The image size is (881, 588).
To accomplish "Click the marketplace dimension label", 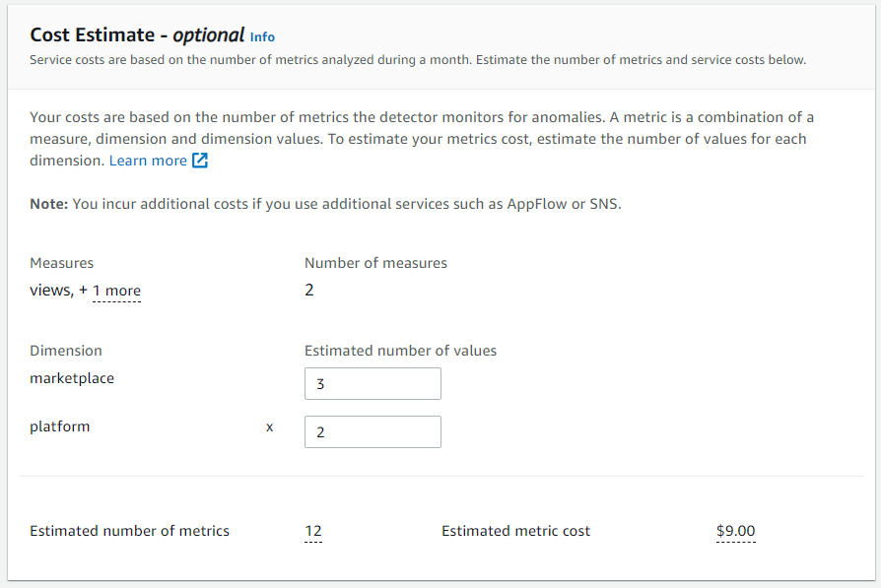I will 72,378.
